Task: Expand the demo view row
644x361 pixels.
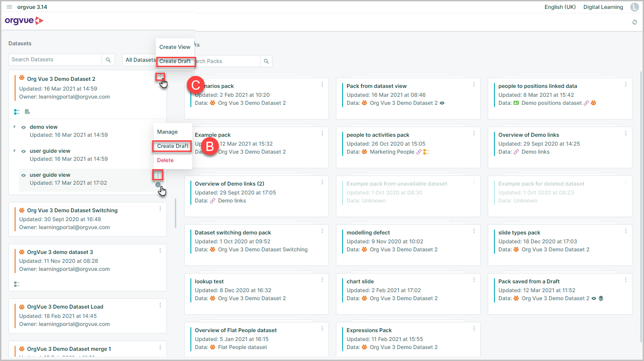Action: point(15,127)
